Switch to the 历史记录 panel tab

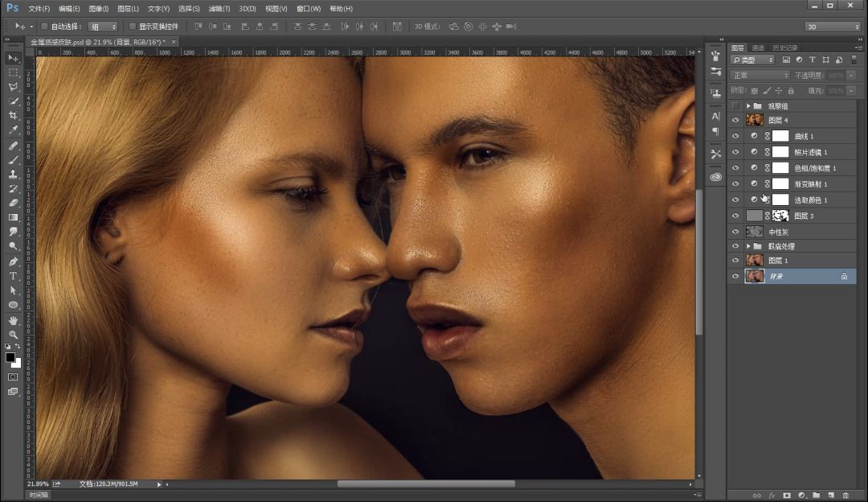pyautogui.click(x=785, y=48)
